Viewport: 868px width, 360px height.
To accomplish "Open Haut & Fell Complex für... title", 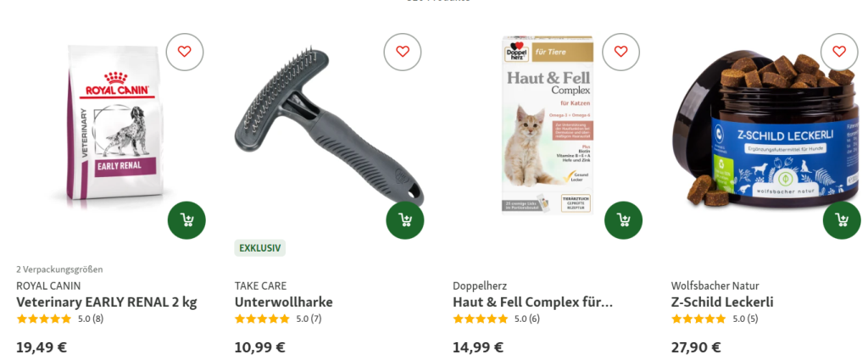I will [532, 302].
